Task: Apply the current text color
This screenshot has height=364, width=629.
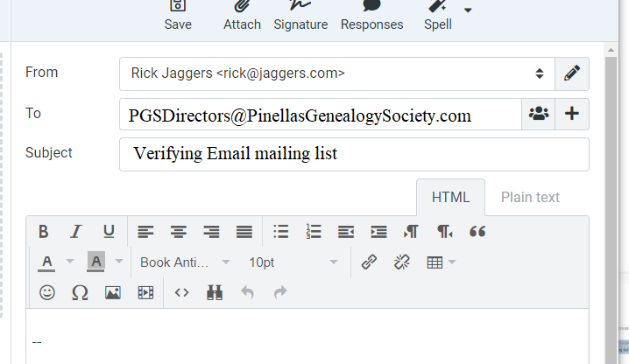Action: pyautogui.click(x=47, y=262)
